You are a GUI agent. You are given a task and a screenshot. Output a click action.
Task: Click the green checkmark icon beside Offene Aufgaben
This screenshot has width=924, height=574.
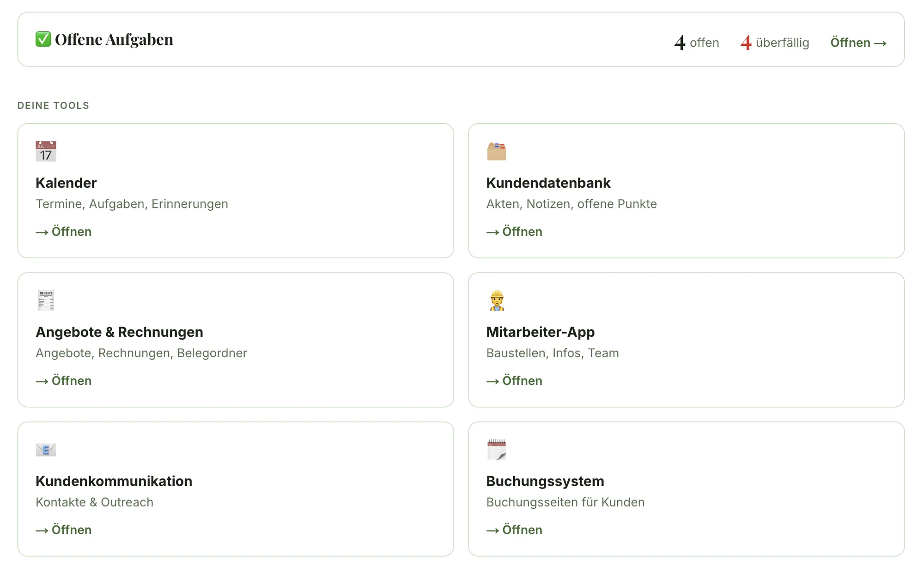click(43, 39)
